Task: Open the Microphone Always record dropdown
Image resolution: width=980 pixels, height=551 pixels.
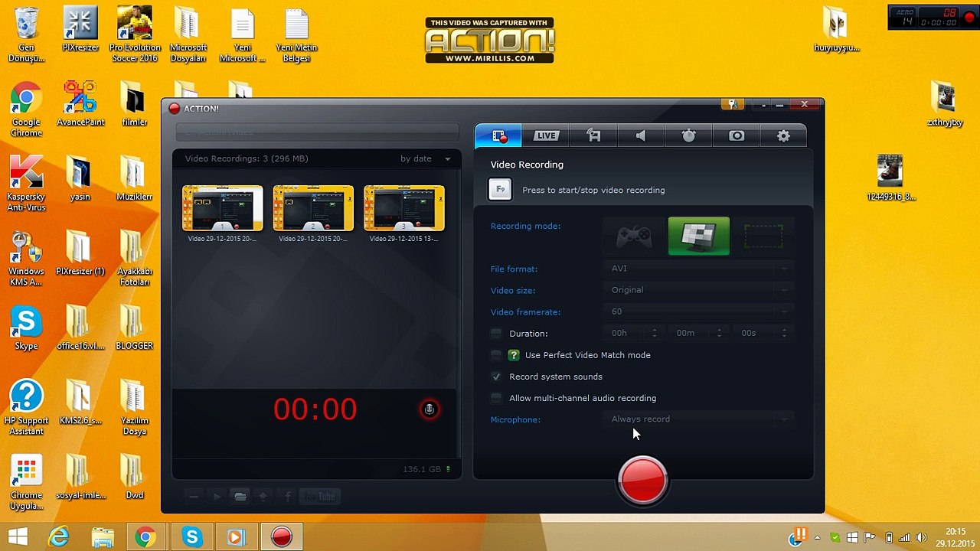Action: click(699, 419)
